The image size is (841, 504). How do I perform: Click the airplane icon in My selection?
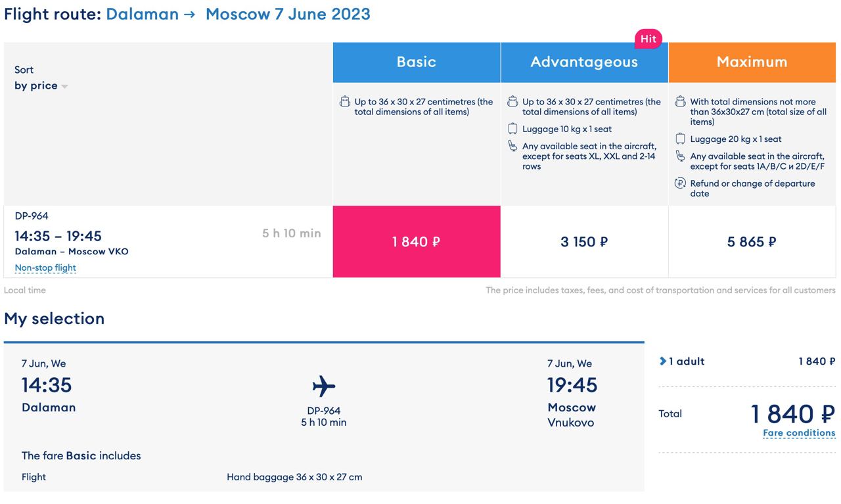click(324, 386)
